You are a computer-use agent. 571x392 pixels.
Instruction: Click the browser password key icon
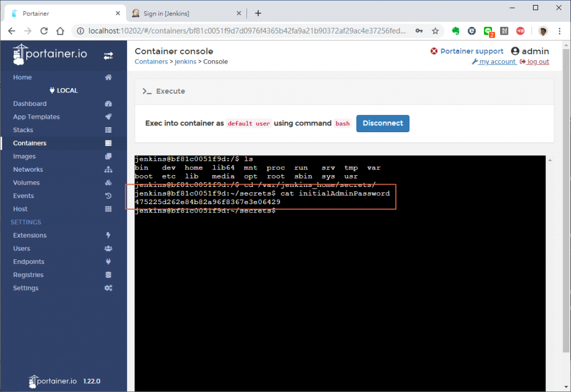419,31
